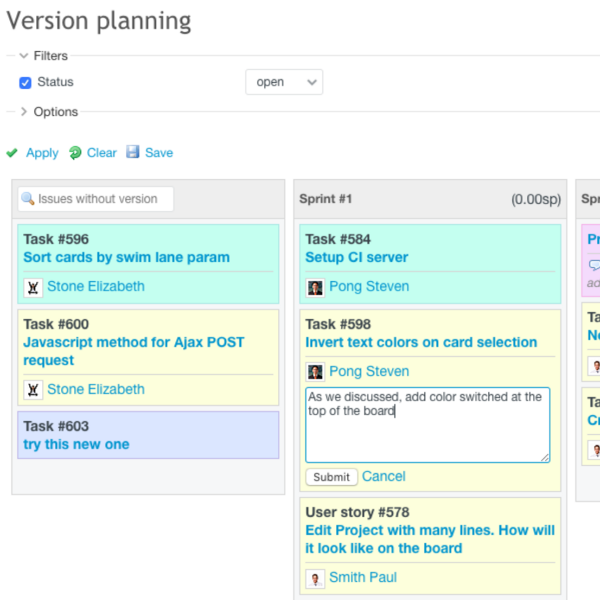Image resolution: width=600 pixels, height=600 pixels.
Task: Click the green Apply checkmark icon
Action: coord(12,153)
